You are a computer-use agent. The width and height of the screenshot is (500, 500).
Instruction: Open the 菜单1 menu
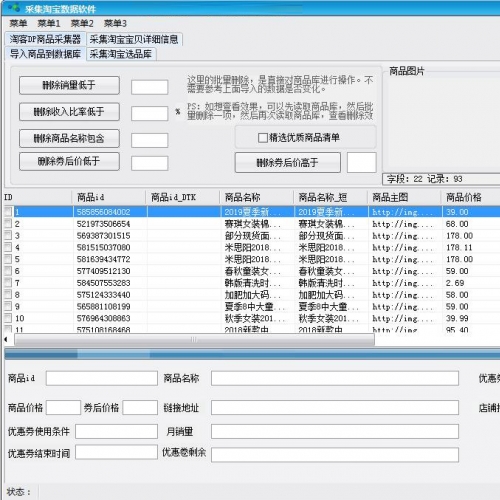(x=49, y=23)
